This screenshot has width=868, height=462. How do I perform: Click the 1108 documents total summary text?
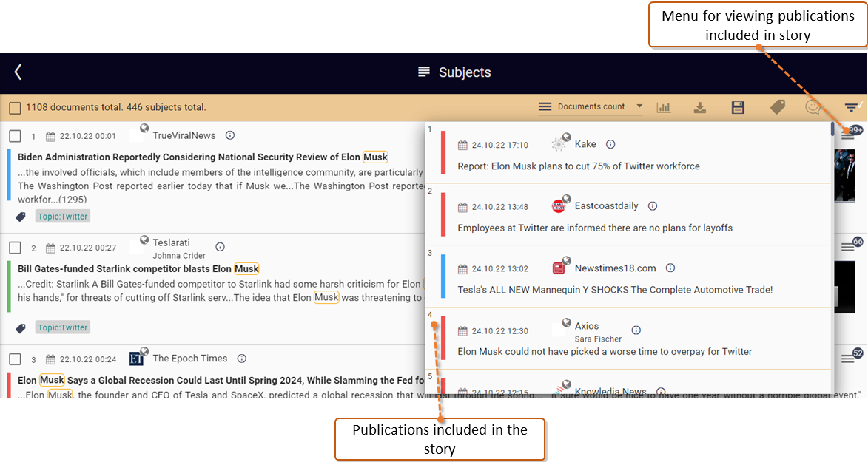pyautogui.click(x=115, y=107)
